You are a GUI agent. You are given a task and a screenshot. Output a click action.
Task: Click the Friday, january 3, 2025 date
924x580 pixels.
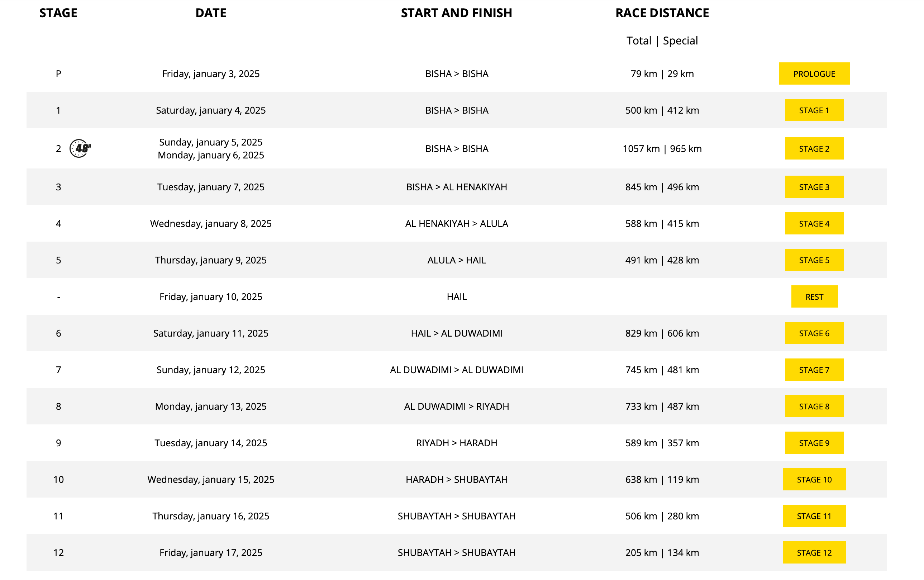tap(211, 73)
